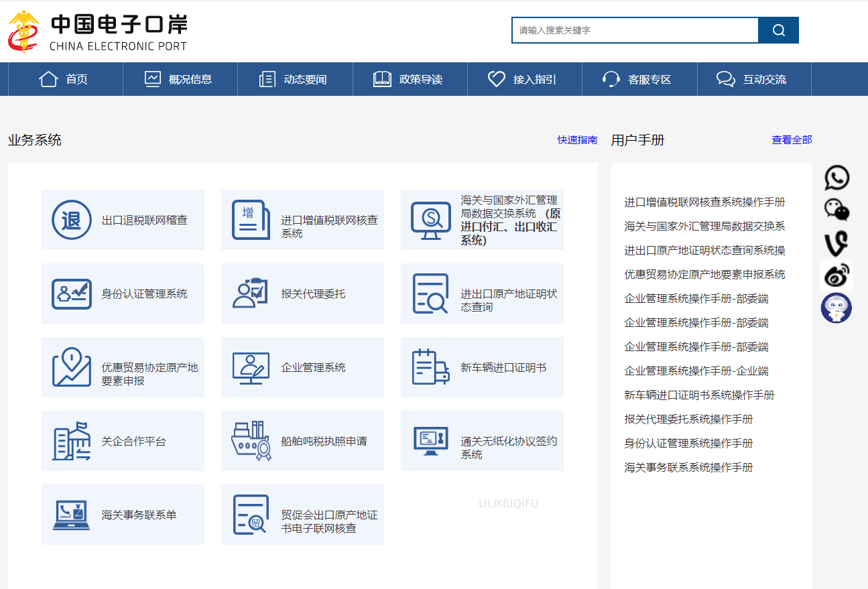The height and width of the screenshot is (589, 868).
Task: Click the 出口退税联网稽查 circular icon
Action: (72, 220)
